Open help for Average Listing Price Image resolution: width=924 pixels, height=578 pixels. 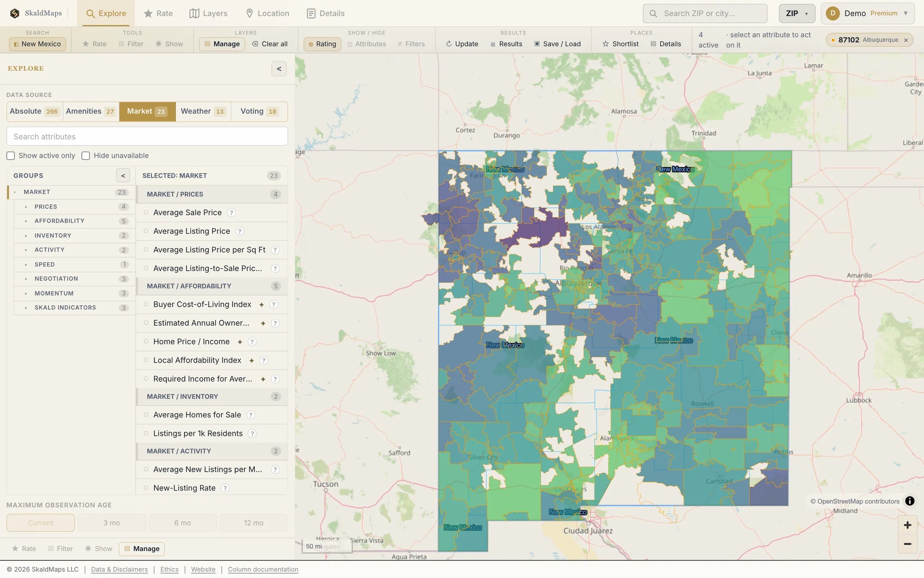point(239,231)
